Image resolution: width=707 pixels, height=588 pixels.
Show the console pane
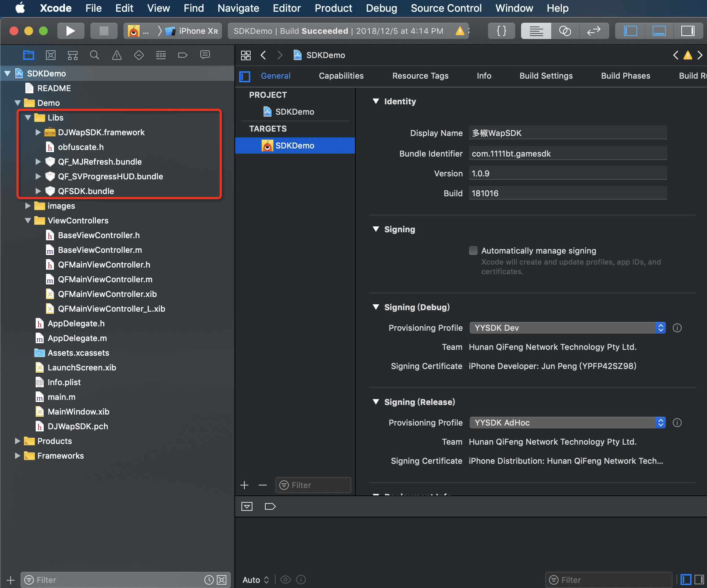pyautogui.click(x=699, y=580)
